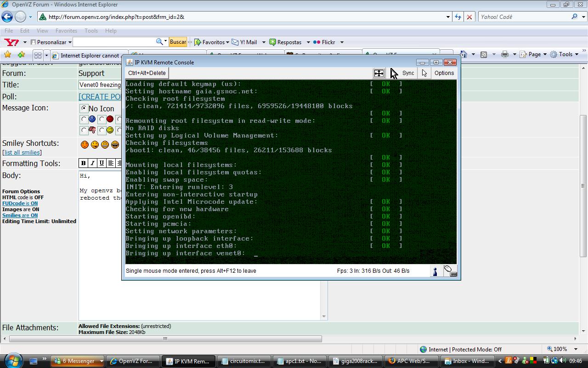Open Options menu in KVM console
This screenshot has height=368, width=588.
pos(444,73)
